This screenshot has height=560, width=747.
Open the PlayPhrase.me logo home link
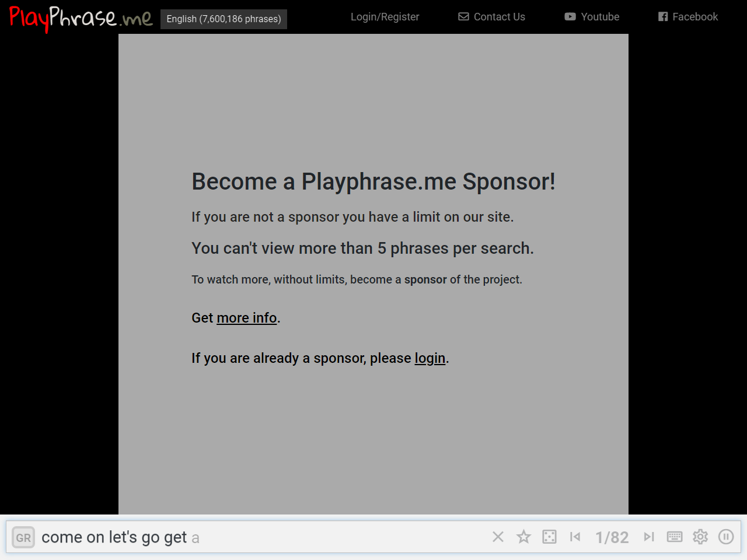tap(81, 18)
